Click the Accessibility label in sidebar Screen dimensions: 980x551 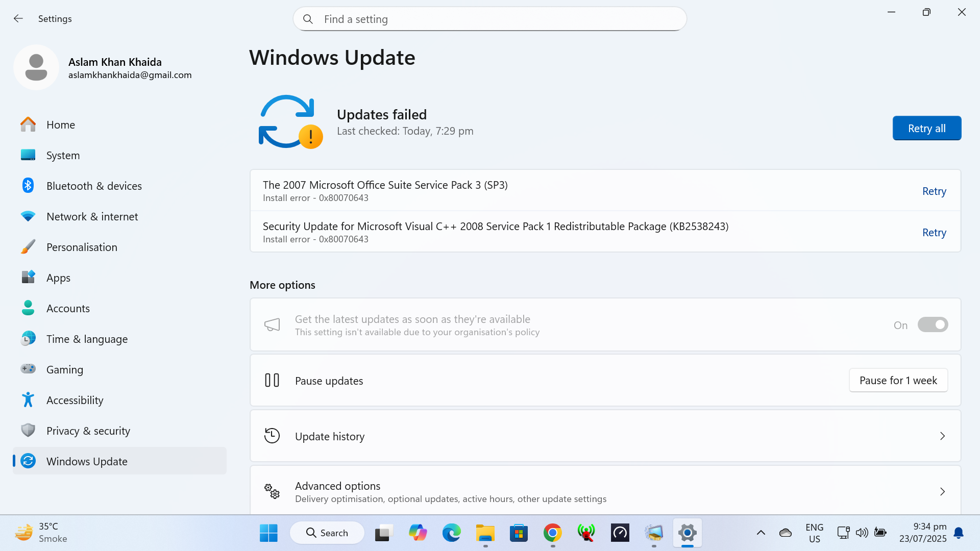pos(75,400)
